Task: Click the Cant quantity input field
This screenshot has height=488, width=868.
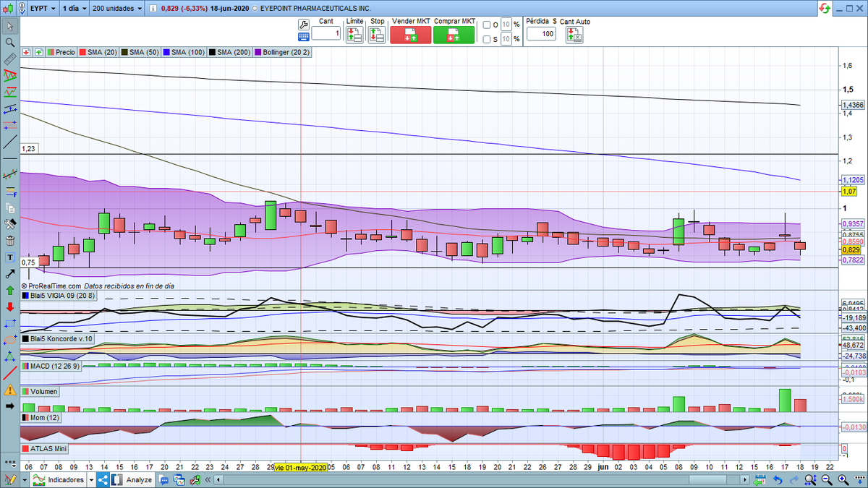Action: point(326,34)
